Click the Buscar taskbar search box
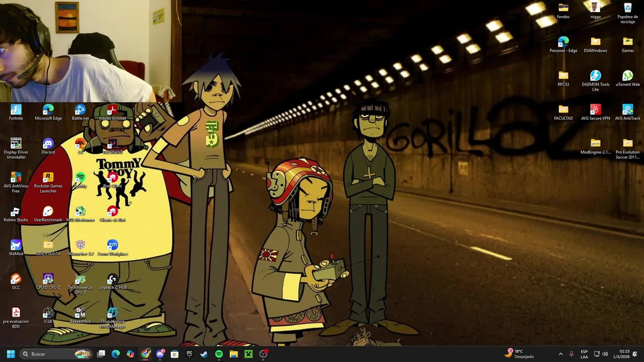Screen dimensions: 644x362 coord(57,354)
